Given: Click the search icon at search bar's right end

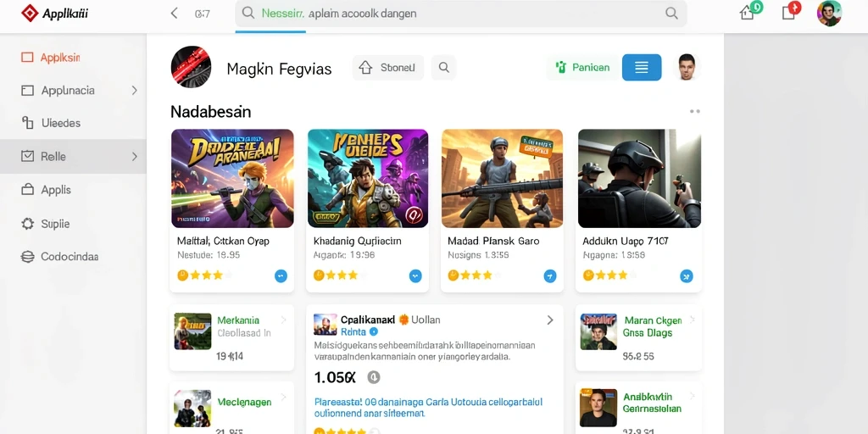Looking at the screenshot, I should (671, 14).
